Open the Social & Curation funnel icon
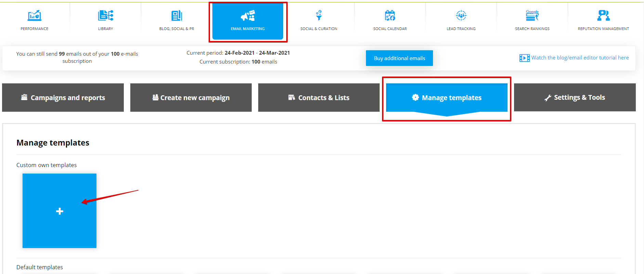Viewport: 644px width, 274px height. tap(319, 15)
